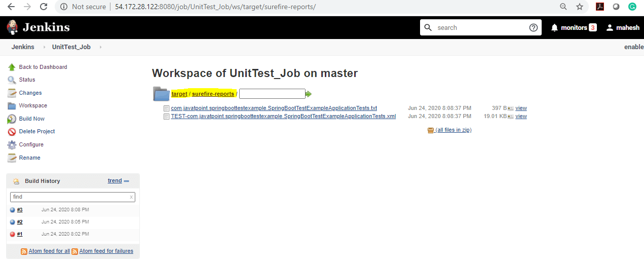Click the fingerprint icon for the 19.01 KB file

pos(510,117)
